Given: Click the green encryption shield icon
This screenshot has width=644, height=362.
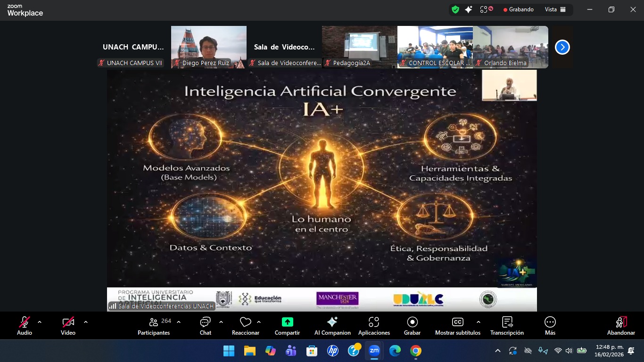Looking at the screenshot, I should [x=455, y=9].
